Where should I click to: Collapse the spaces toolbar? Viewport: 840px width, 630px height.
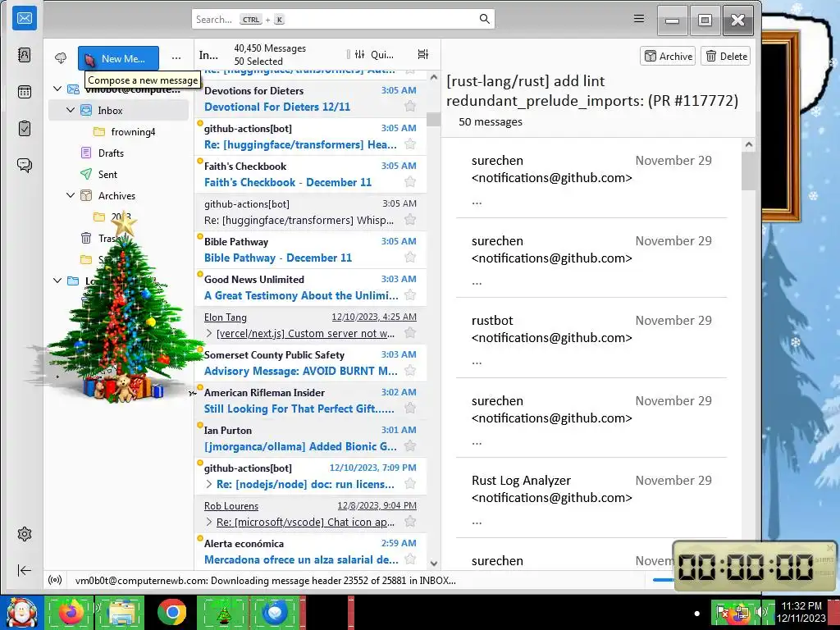tap(25, 571)
